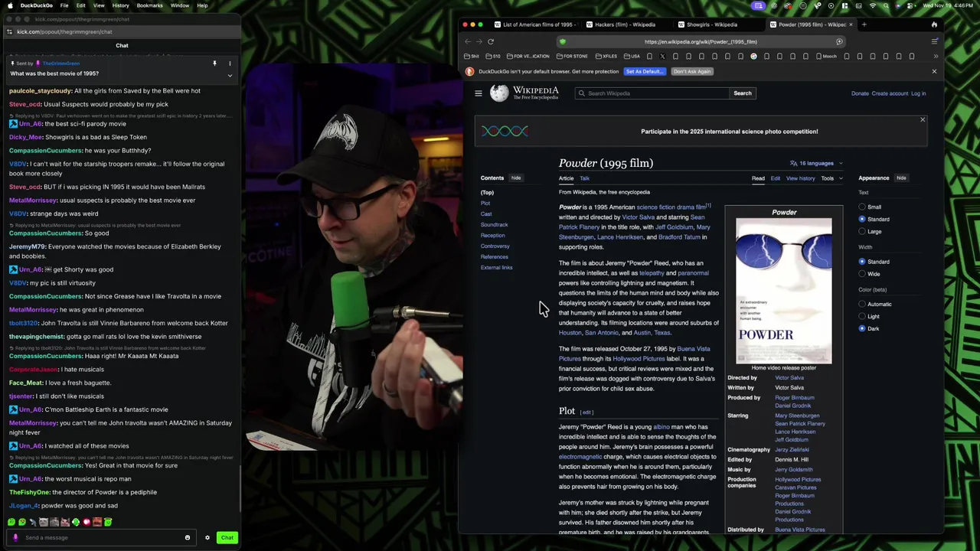Insert the red orb emote in chat
The height and width of the screenshot is (551, 980).
coord(87,522)
